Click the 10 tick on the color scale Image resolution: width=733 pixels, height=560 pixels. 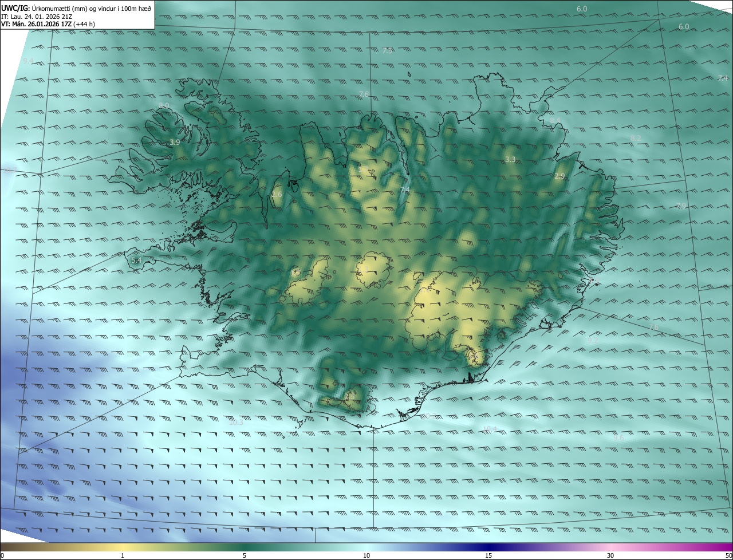[x=366, y=555]
